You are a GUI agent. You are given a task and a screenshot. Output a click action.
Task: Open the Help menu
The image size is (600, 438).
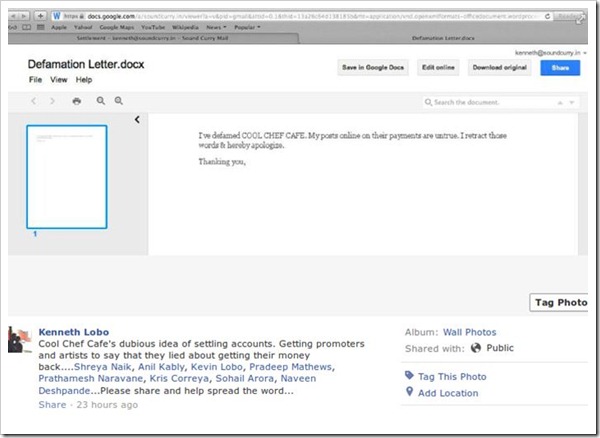click(84, 79)
